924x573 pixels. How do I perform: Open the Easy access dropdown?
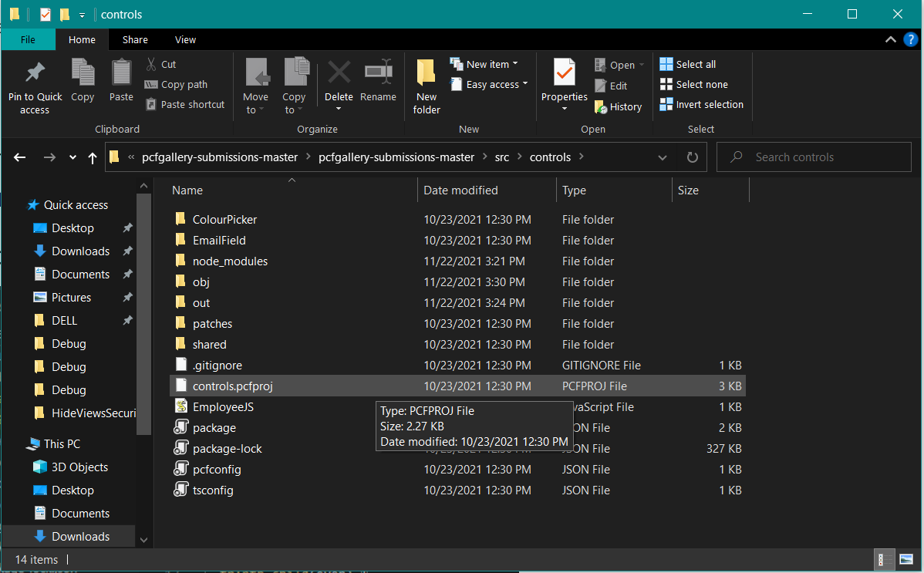pyautogui.click(x=497, y=85)
